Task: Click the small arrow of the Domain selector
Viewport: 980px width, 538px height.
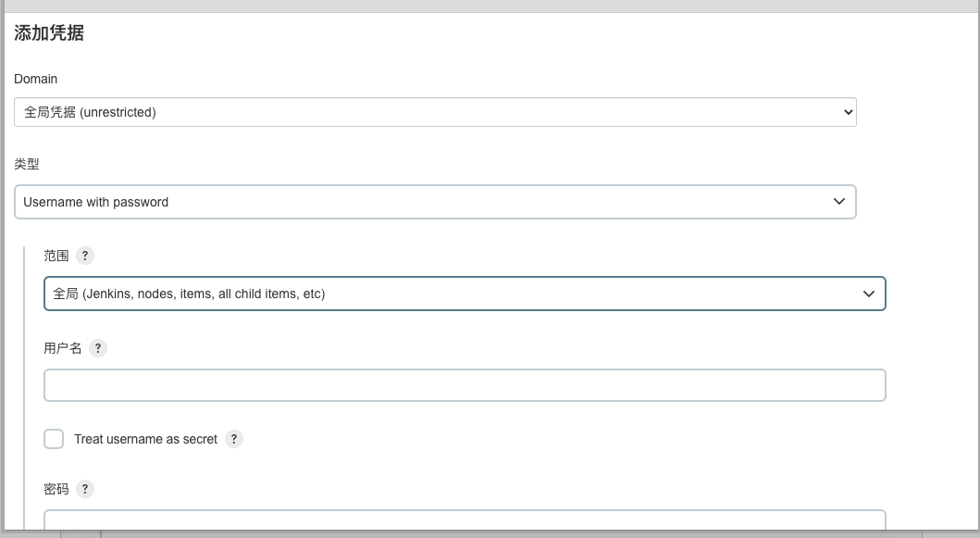Action: coord(849,112)
